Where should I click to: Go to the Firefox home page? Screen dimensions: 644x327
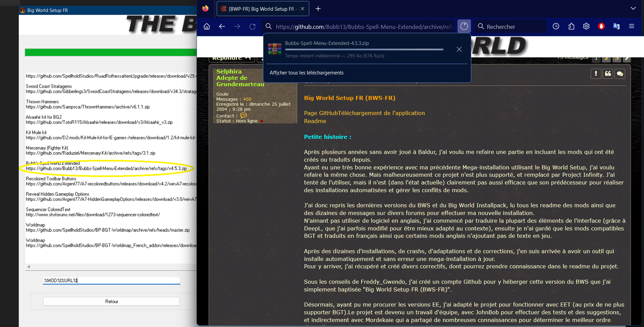pos(207,26)
